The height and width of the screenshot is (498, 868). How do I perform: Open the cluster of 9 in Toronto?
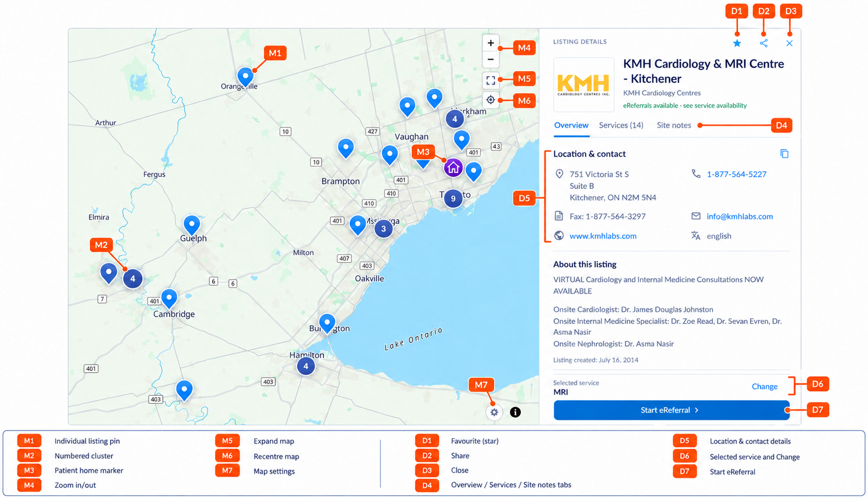(x=453, y=198)
